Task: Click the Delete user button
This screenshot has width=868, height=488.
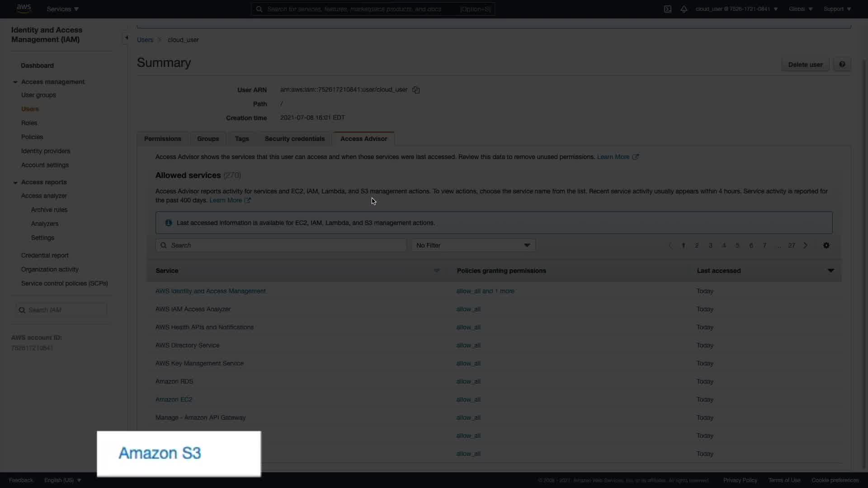Action: click(x=805, y=65)
